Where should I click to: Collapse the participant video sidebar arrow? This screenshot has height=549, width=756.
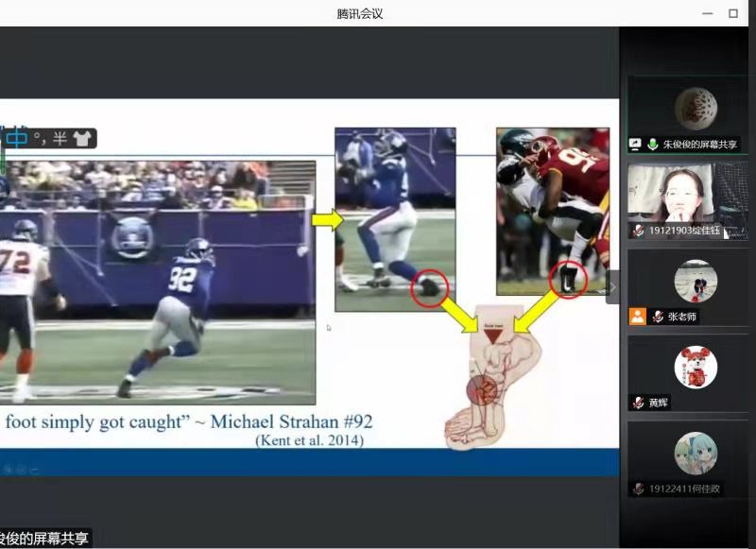(x=612, y=286)
